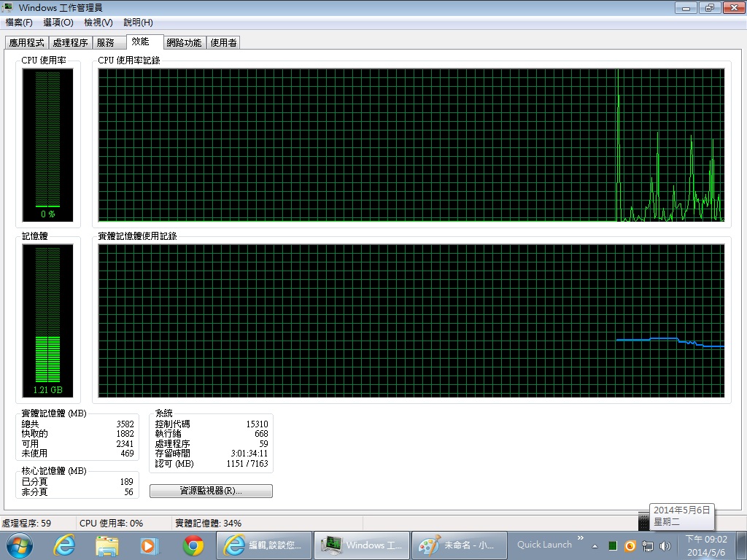Click the 可用 value 2341
The image size is (747, 560).
click(x=125, y=444)
